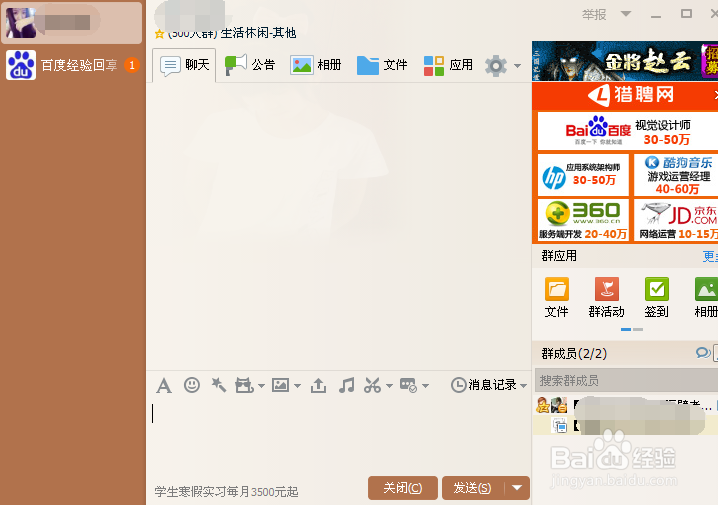Click the message settings bubble icon
Image resolution: width=718 pixels, height=505 pixels.
(408, 385)
